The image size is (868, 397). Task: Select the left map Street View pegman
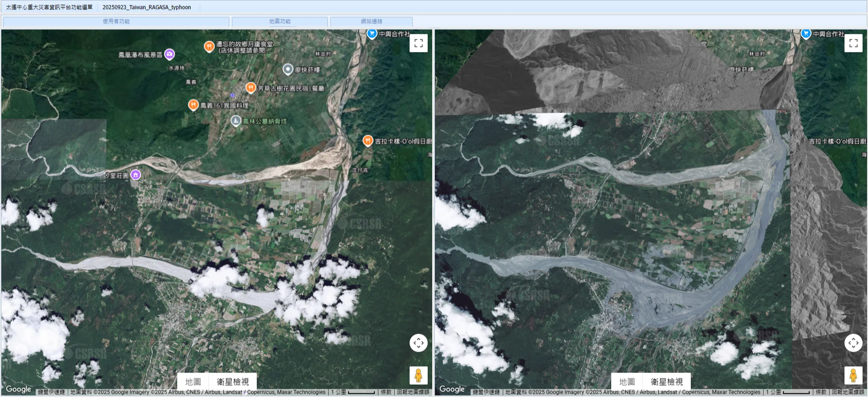(418, 375)
